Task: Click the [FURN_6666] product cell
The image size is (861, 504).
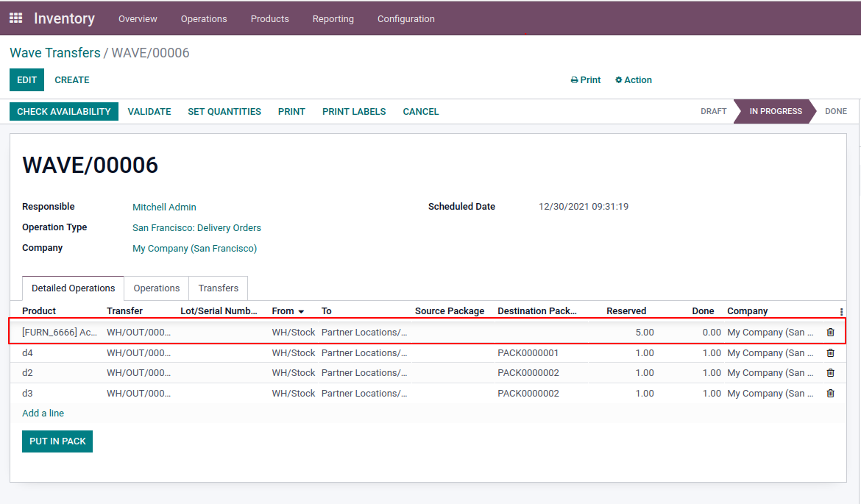Action: (x=60, y=332)
